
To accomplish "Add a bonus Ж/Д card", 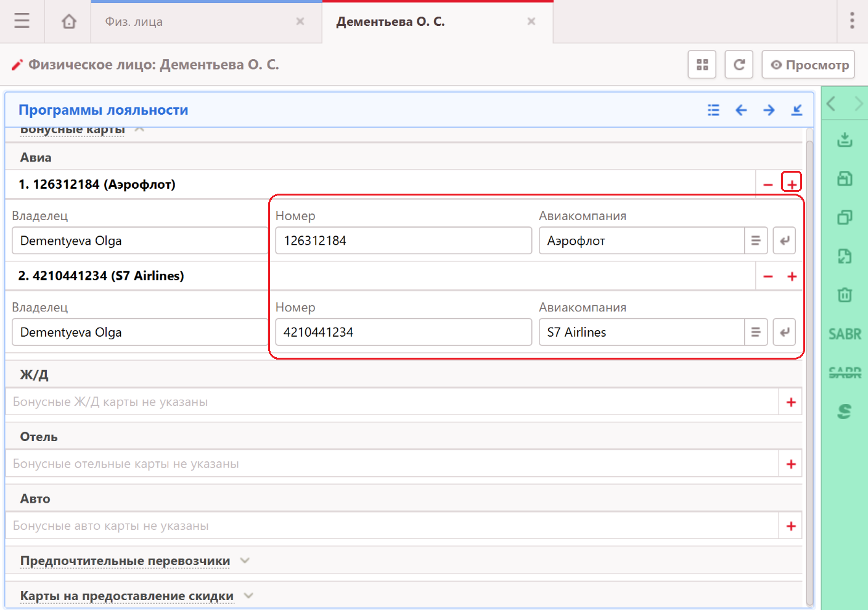I will pyautogui.click(x=791, y=402).
